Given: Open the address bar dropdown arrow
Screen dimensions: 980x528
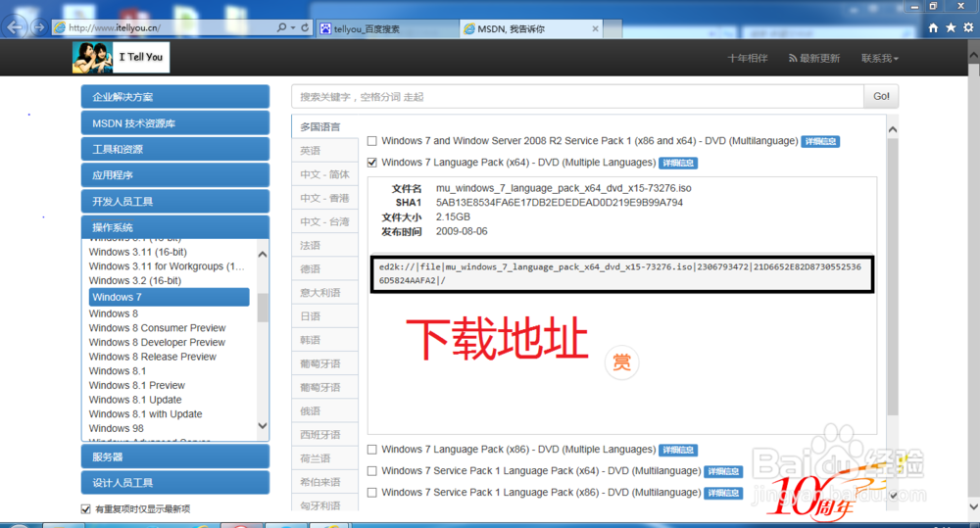Looking at the screenshot, I should click(x=292, y=27).
